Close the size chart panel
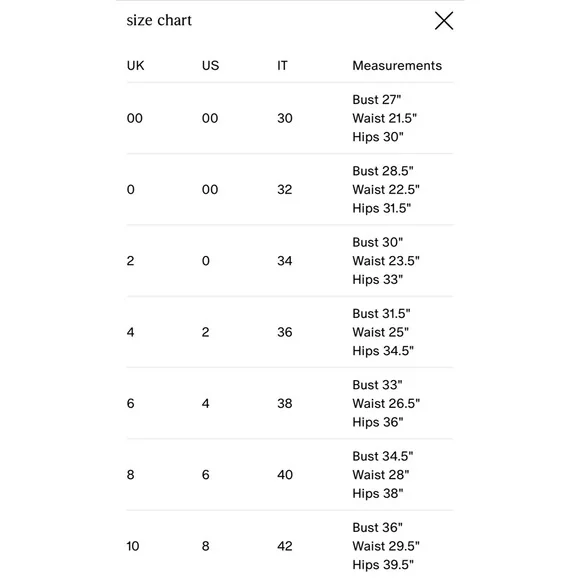 444,20
